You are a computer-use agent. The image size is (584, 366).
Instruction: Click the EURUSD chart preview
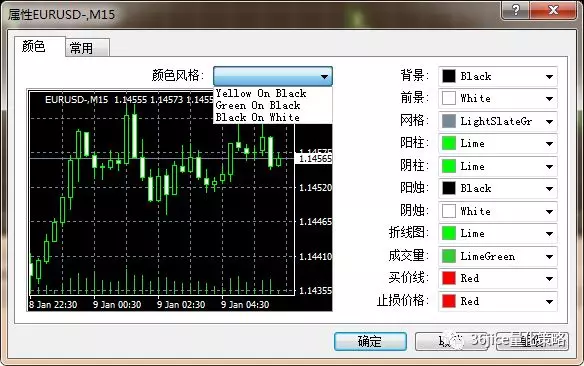pyautogui.click(x=180, y=200)
